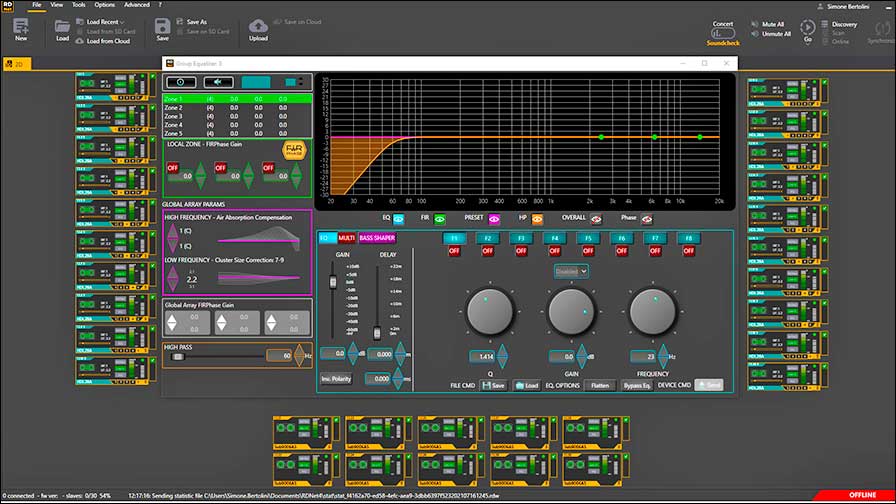
Task: Toggle the OFF button under F1
Action: point(454,251)
